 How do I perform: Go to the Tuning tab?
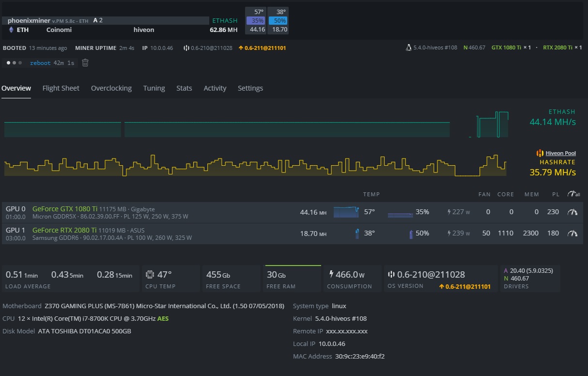154,88
